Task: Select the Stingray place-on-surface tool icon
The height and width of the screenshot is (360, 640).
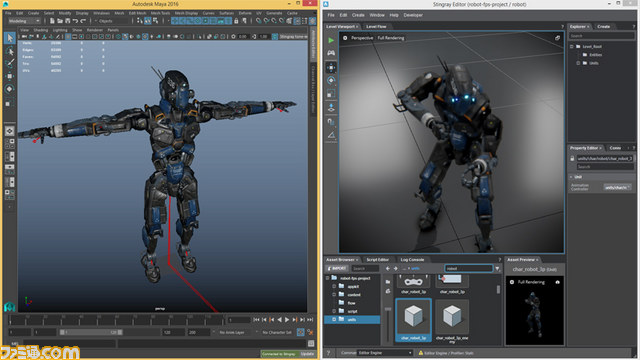Action: click(x=331, y=108)
